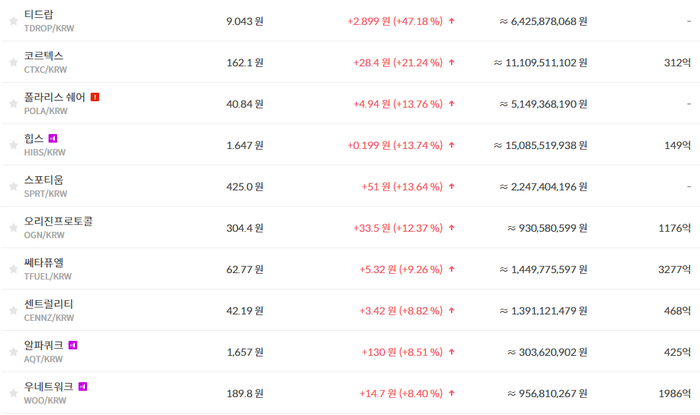Click the AQT/KRW price 1,657 원
Screen dimensions: 700x415
point(245,352)
